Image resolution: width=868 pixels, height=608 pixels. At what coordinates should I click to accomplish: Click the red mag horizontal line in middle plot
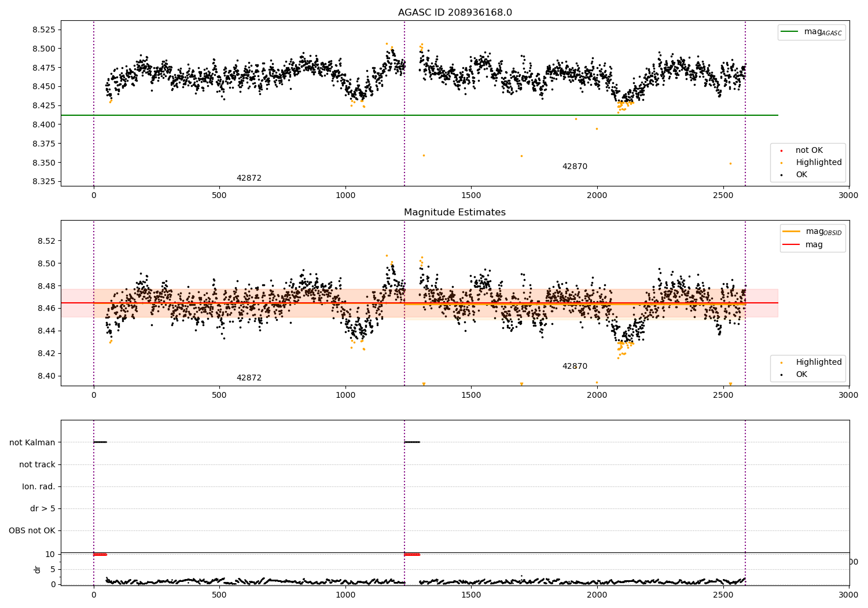click(420, 303)
